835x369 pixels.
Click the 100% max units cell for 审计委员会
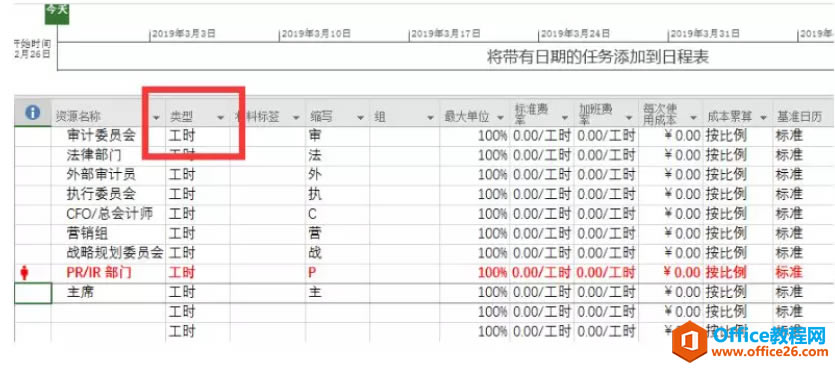pyautogui.click(x=474, y=136)
